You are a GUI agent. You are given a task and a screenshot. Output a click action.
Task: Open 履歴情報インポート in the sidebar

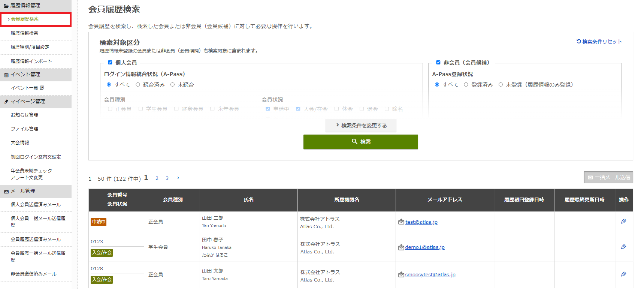click(31, 61)
